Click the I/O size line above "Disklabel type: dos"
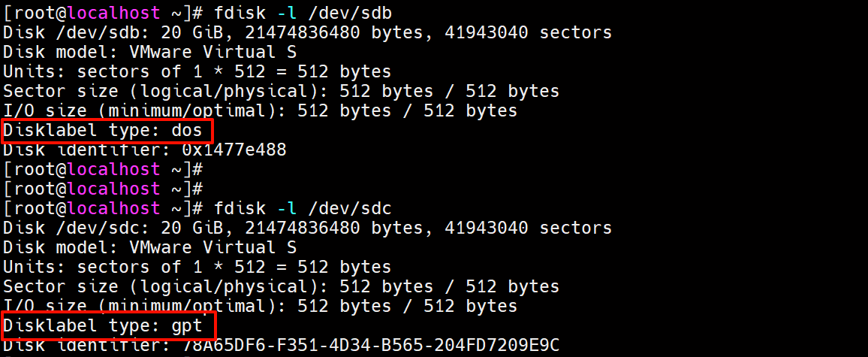 point(260,110)
